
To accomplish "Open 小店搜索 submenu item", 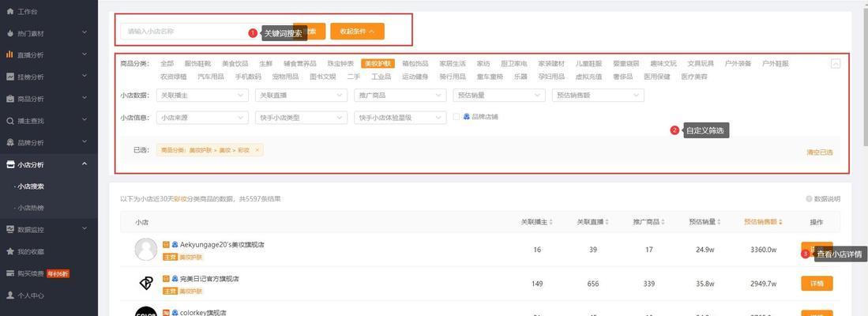I will pos(31,186).
